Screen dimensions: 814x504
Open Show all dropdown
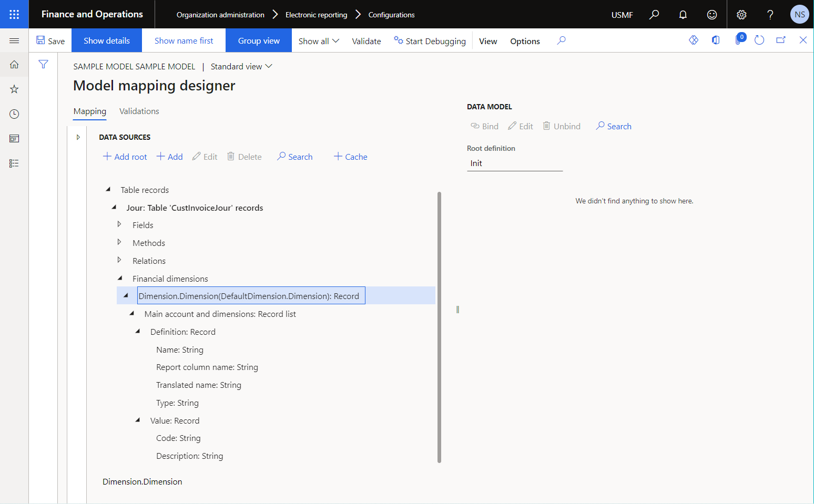pyautogui.click(x=319, y=41)
